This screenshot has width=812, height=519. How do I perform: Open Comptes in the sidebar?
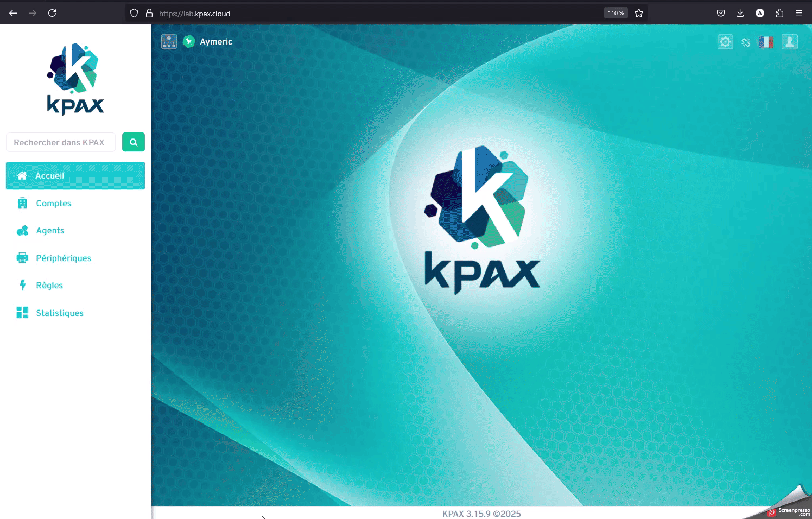click(53, 204)
